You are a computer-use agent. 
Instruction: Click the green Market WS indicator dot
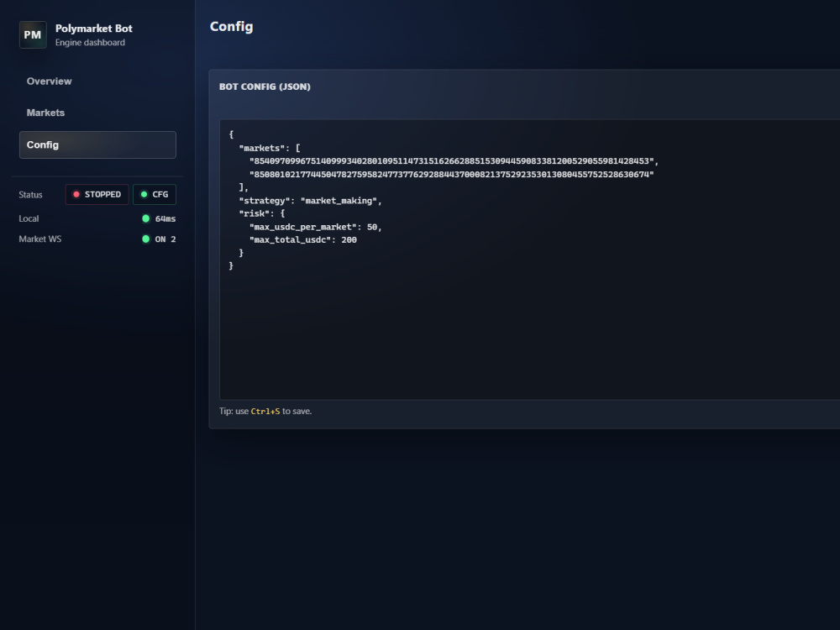coord(145,239)
